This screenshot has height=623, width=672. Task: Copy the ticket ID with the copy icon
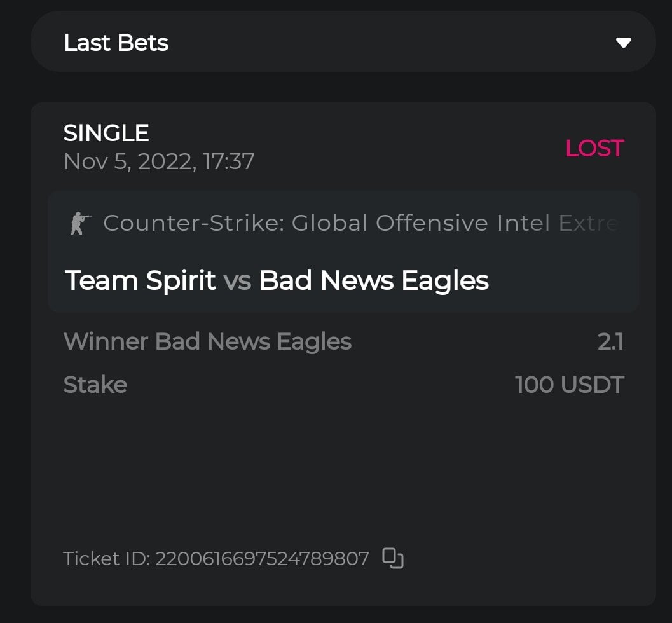393,558
